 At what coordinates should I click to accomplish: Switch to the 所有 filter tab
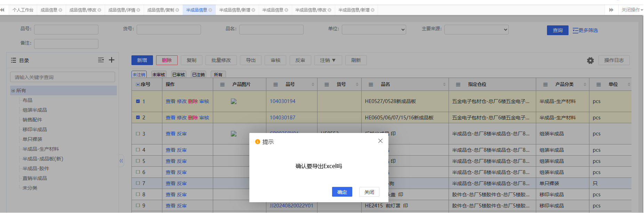pyautogui.click(x=218, y=74)
